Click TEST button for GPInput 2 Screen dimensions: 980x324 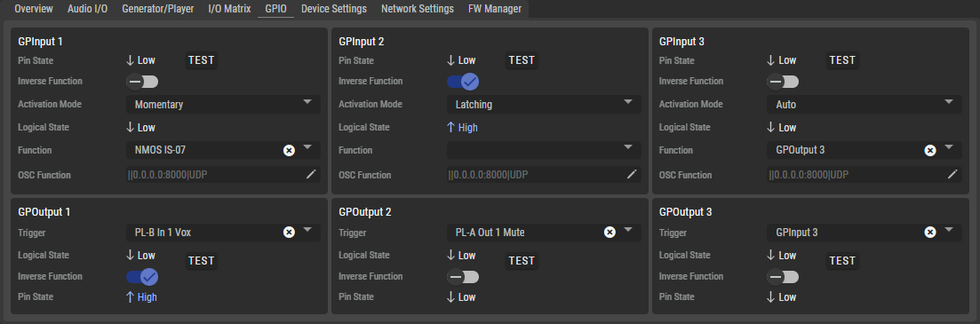click(x=522, y=60)
